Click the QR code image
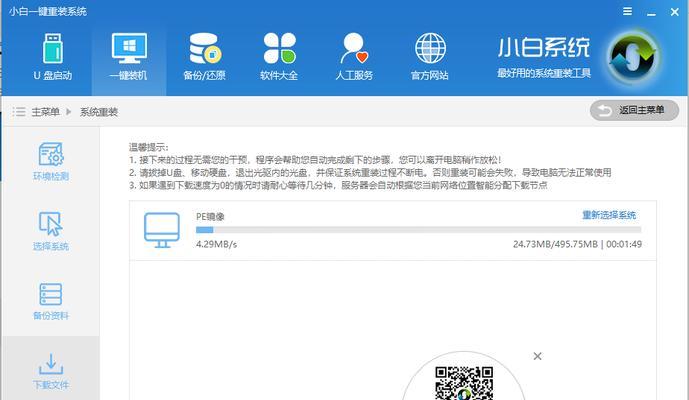This screenshot has width=689, height=400. coord(464,383)
